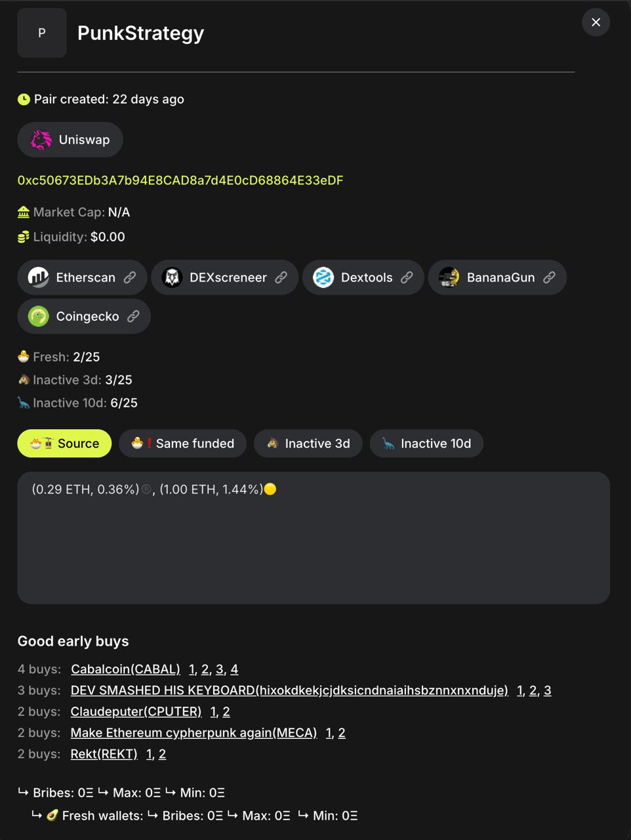The image size is (631, 840).
Task: Switch to Same funded tab
Action: [x=182, y=444]
